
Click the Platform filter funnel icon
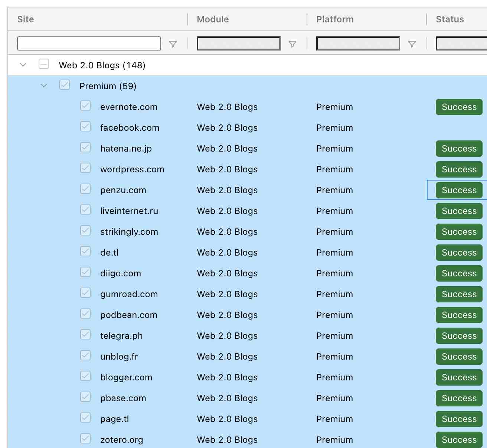coord(412,43)
